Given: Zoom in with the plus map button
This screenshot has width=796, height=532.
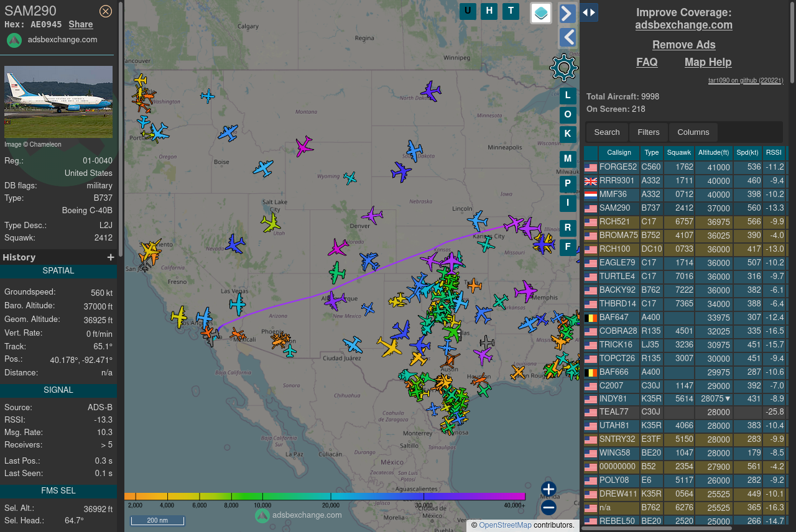Looking at the screenshot, I should point(548,489).
